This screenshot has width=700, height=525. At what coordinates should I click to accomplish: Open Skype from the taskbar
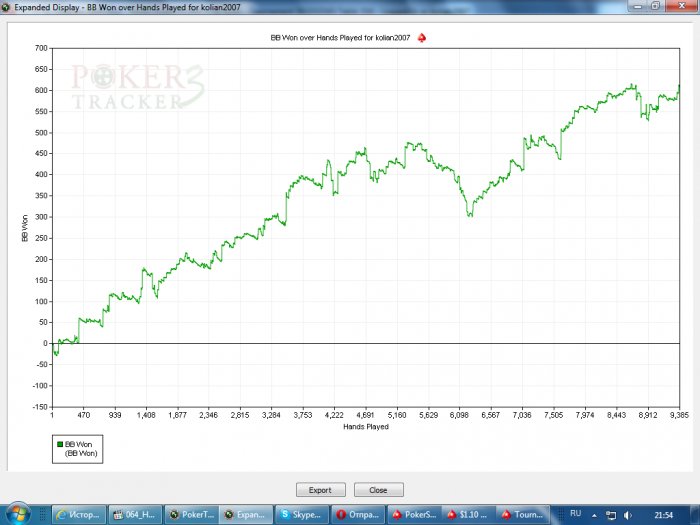click(302, 515)
